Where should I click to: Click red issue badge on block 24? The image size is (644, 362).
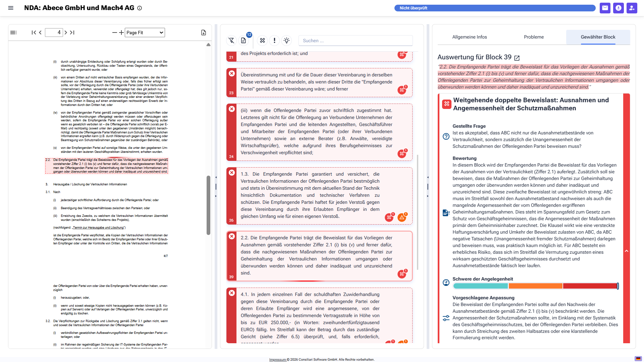[x=402, y=154]
